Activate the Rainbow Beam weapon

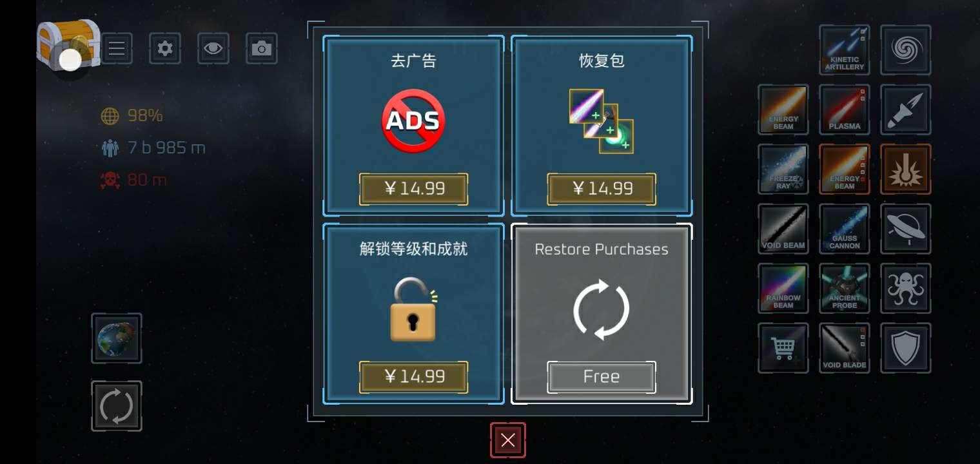click(x=783, y=288)
